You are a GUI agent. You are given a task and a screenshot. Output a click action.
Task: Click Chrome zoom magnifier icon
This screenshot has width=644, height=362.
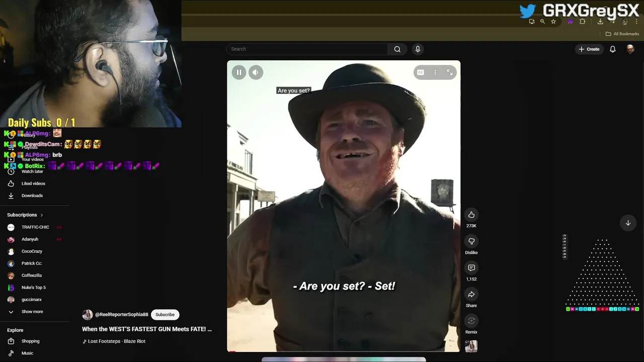pos(542,22)
